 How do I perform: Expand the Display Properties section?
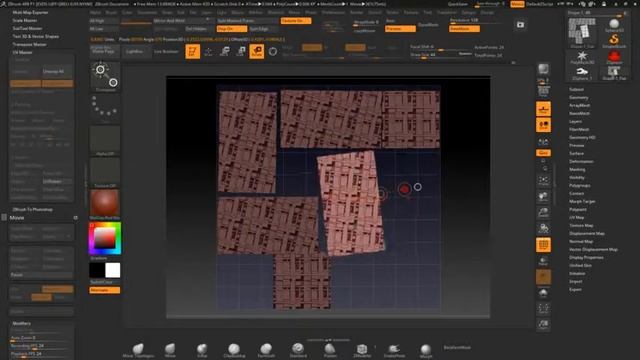[586, 258]
